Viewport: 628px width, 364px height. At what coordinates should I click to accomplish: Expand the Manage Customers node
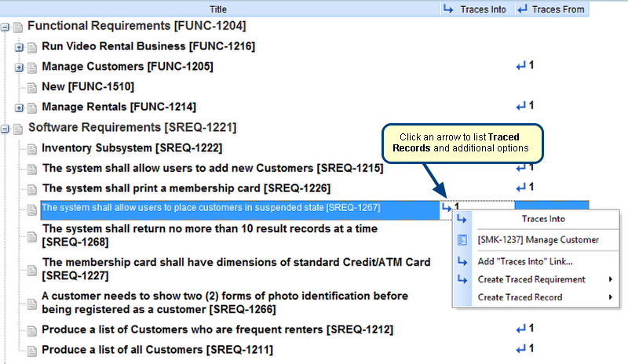[19, 67]
